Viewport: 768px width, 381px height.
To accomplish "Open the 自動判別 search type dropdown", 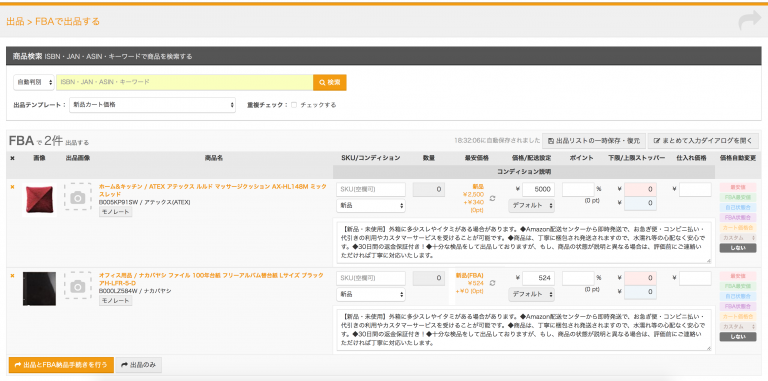I will [x=34, y=82].
